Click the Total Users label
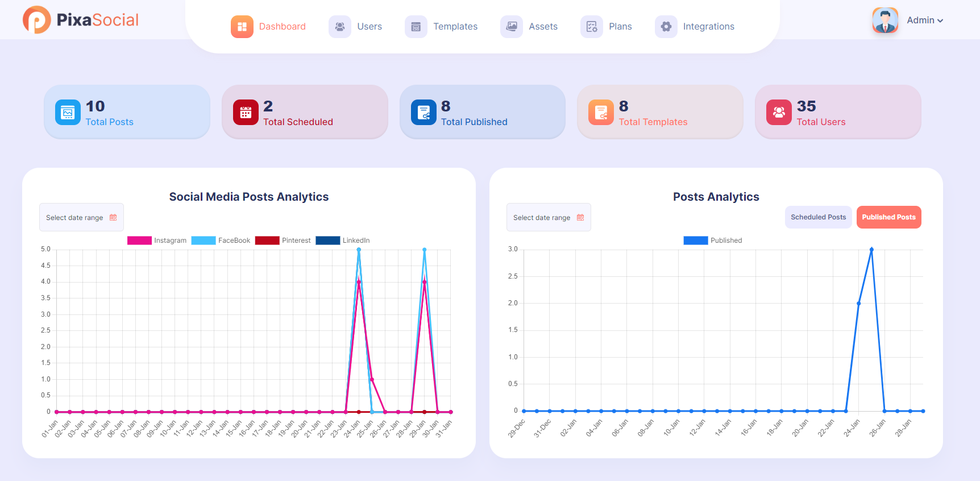Image resolution: width=980 pixels, height=481 pixels. (821, 122)
